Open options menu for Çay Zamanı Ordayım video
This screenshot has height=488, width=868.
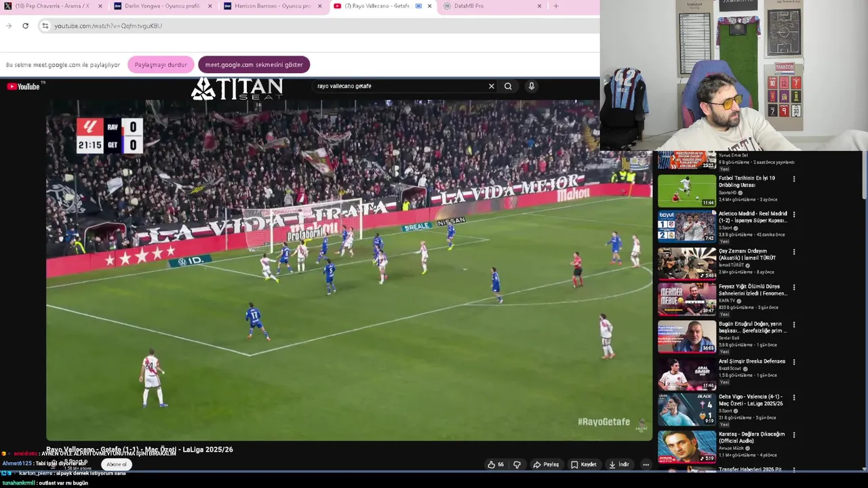pos(794,251)
